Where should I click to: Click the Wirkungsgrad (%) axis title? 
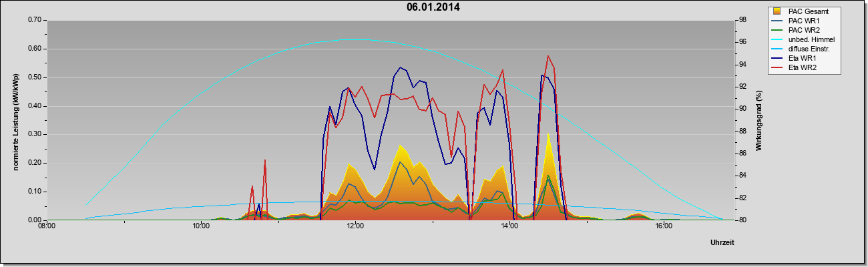[760, 120]
